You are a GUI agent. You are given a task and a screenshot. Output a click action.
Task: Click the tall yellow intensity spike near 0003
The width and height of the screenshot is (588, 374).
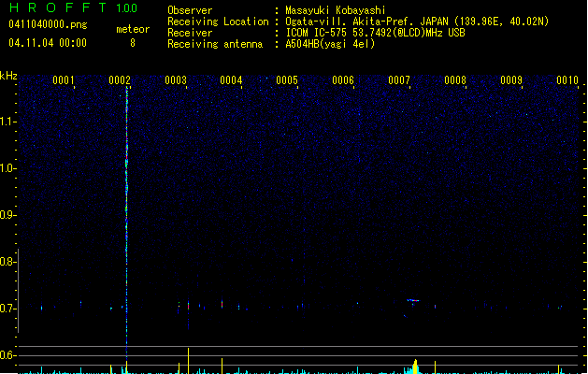coord(188,361)
